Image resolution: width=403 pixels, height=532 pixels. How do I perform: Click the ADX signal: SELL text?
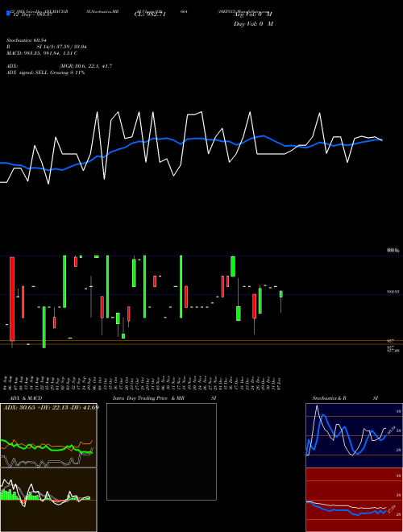(45, 73)
